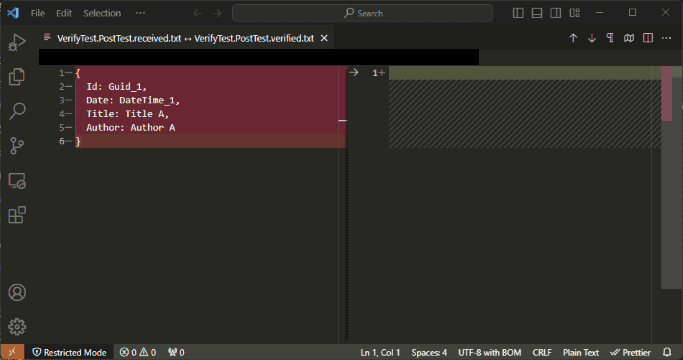
Task: Open notifications bell
Action: [x=667, y=352]
